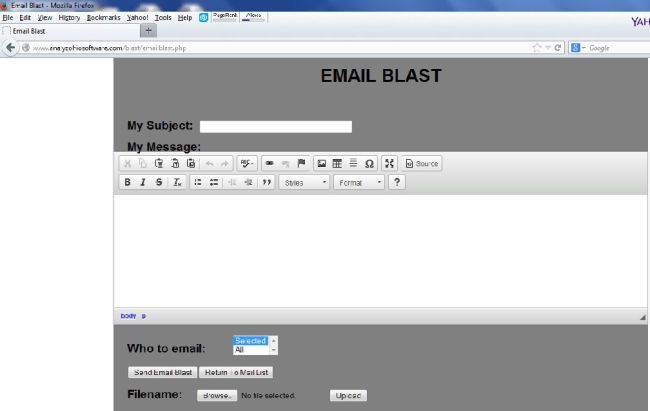This screenshot has height=411, width=650.
Task: Open the History menu
Action: [x=69, y=17]
